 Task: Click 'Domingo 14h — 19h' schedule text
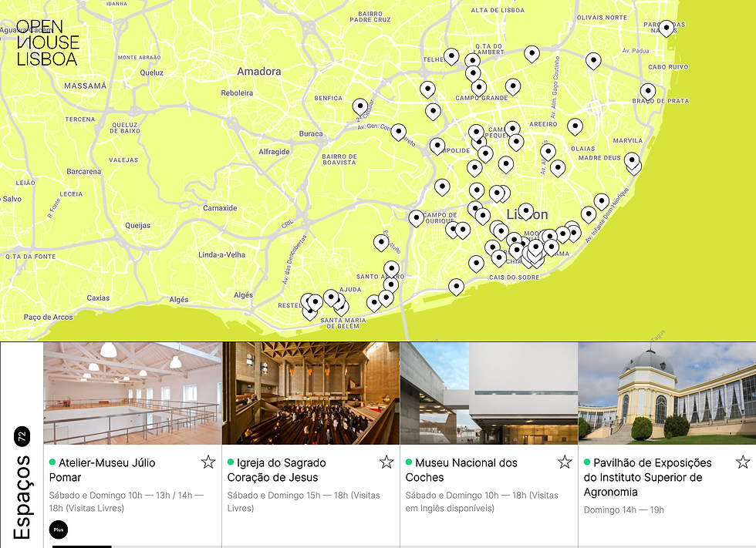(624, 510)
